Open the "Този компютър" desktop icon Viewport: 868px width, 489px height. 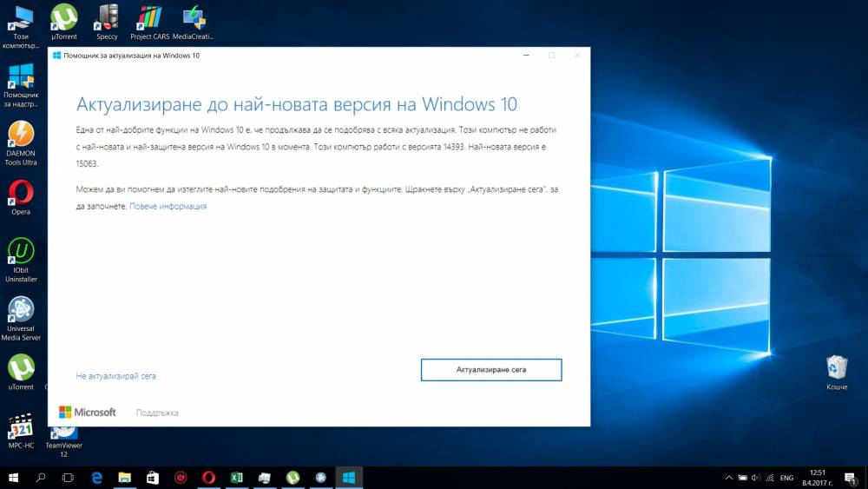pos(21,27)
